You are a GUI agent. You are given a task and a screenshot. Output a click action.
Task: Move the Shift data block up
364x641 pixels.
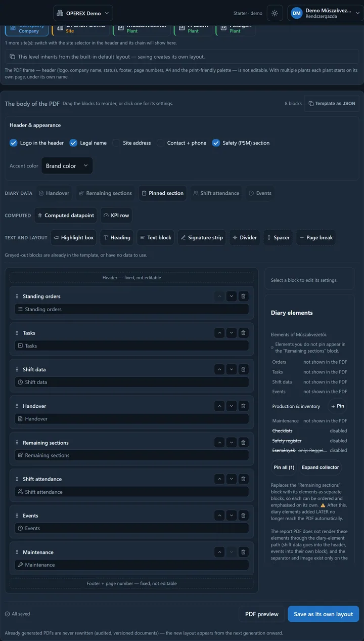(x=219, y=369)
